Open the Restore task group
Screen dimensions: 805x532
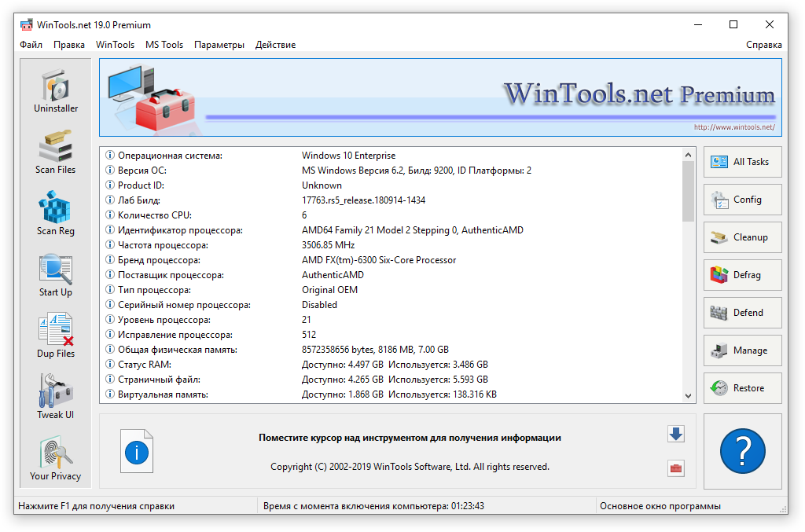coord(742,388)
